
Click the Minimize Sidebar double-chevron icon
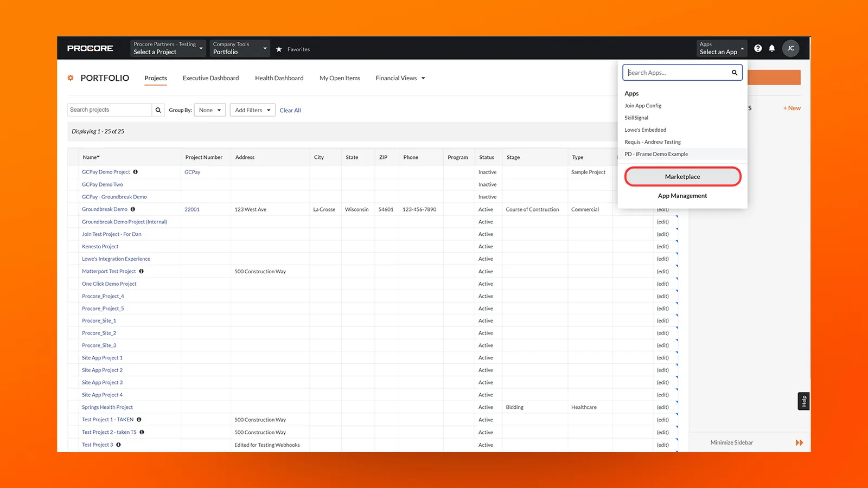click(x=799, y=442)
